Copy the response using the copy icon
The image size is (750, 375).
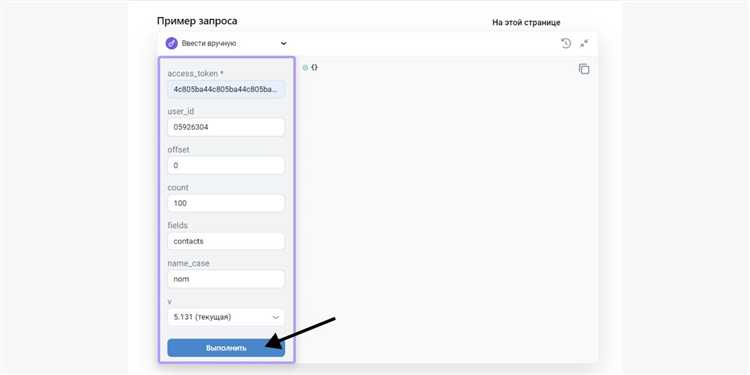(584, 69)
